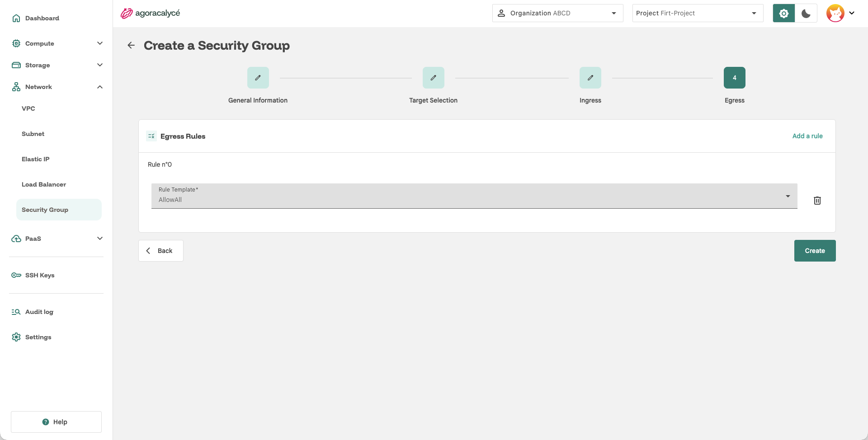Screen dimensions: 868x440
Task: Open the user avatar menu
Action: pos(840,13)
